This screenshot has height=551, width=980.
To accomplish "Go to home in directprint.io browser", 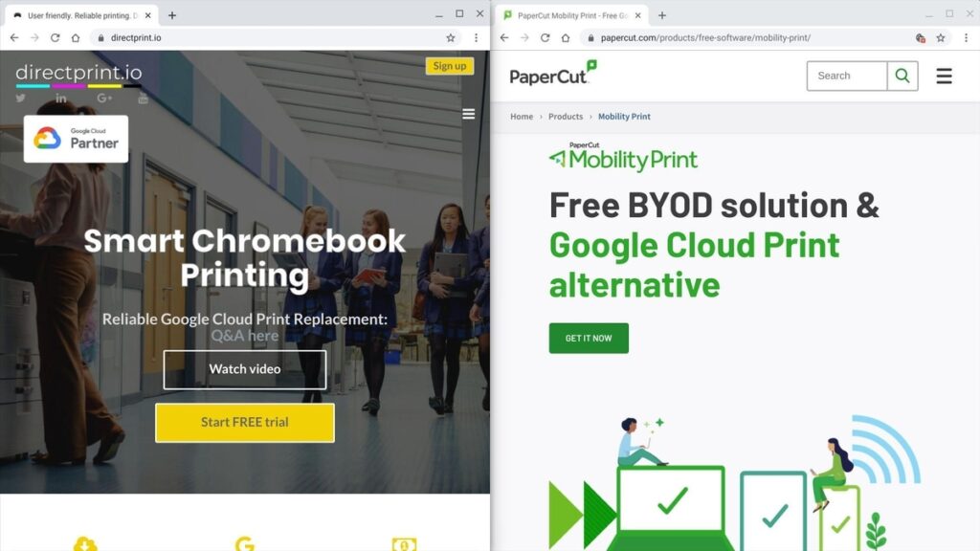I will [x=76, y=38].
